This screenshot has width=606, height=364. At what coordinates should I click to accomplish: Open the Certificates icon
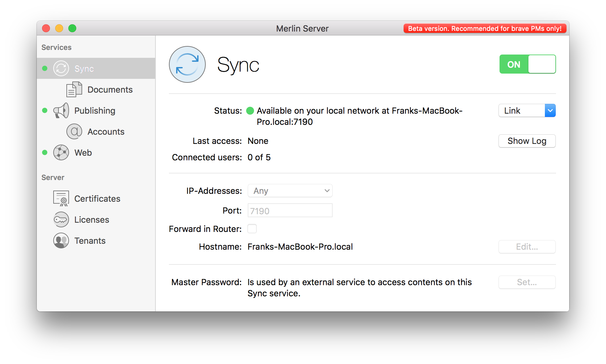click(x=61, y=198)
